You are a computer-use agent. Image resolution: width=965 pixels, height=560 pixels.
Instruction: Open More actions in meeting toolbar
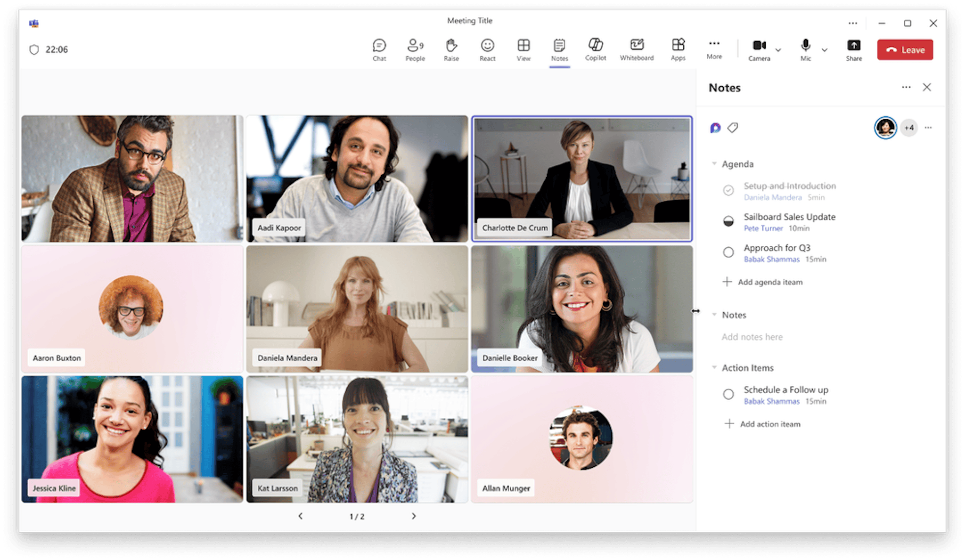(714, 49)
